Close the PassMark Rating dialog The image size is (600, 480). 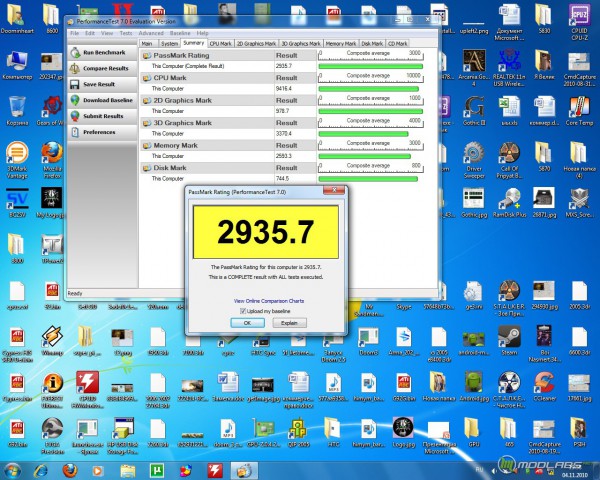(334, 190)
